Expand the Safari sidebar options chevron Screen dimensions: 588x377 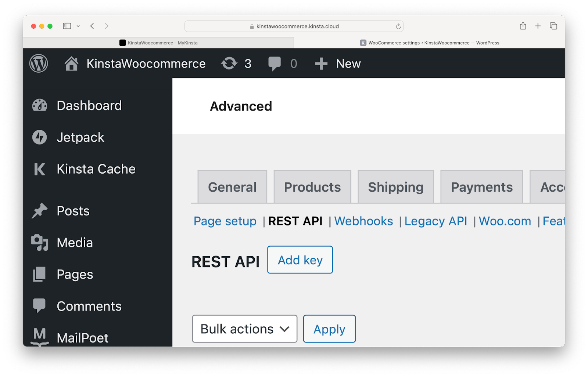[78, 26]
